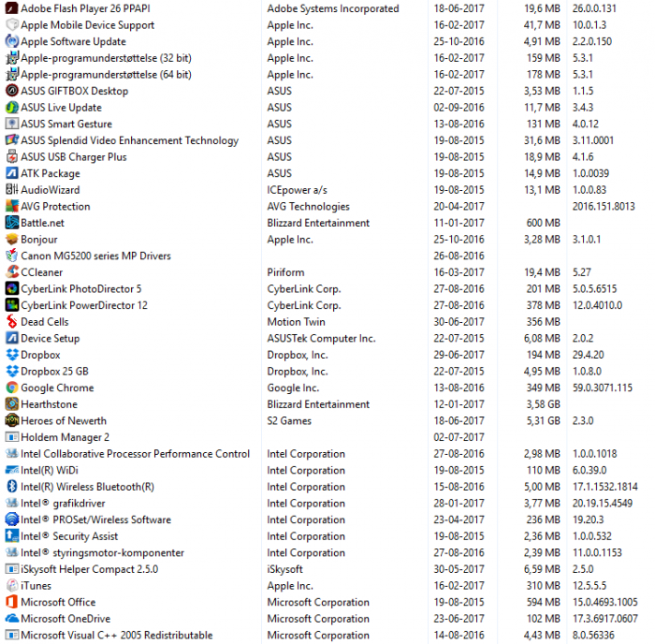This screenshot has height=644, width=655.
Task: Select the 'Apple-programunderstøttelse (32 bit)' entry
Action: 106,58
